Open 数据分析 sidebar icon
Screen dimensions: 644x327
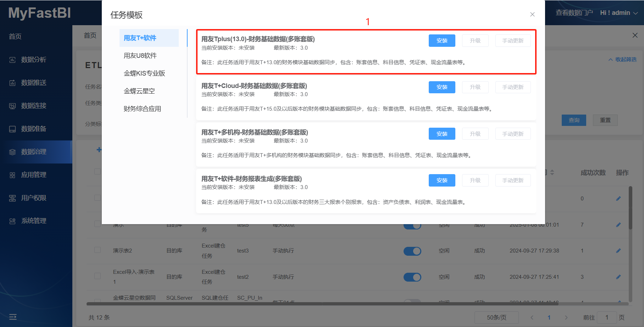(x=12, y=60)
